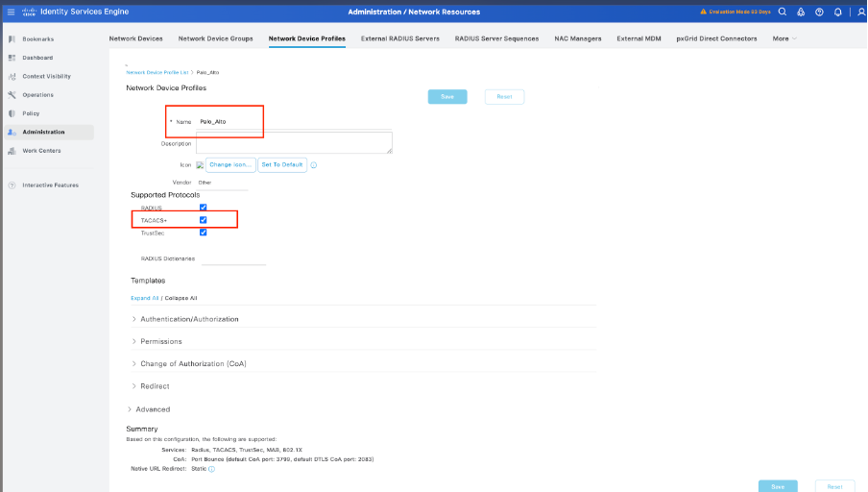Viewport: 868px width, 492px height.
Task: Click the Policy shield icon
Action: 12,113
